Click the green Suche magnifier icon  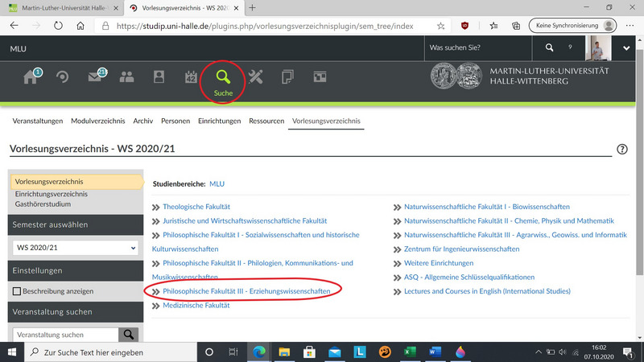pyautogui.click(x=223, y=76)
